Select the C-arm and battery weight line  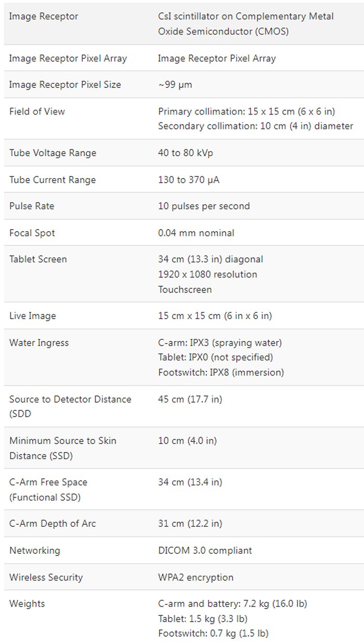232,603
